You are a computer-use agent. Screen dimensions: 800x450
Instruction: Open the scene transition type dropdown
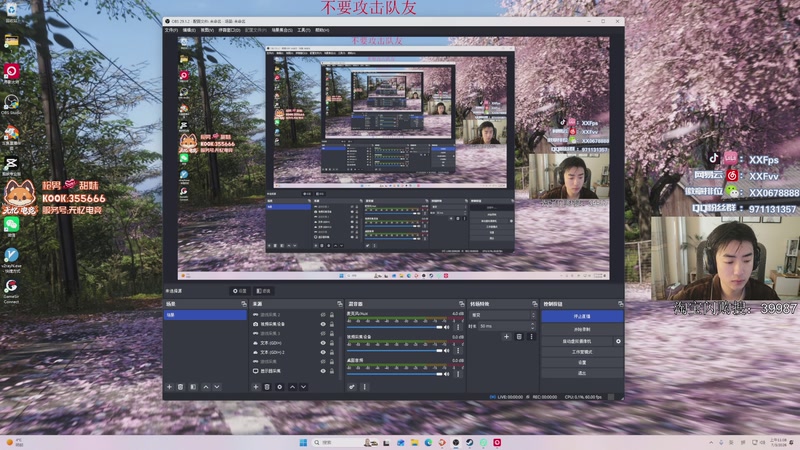coord(503,315)
